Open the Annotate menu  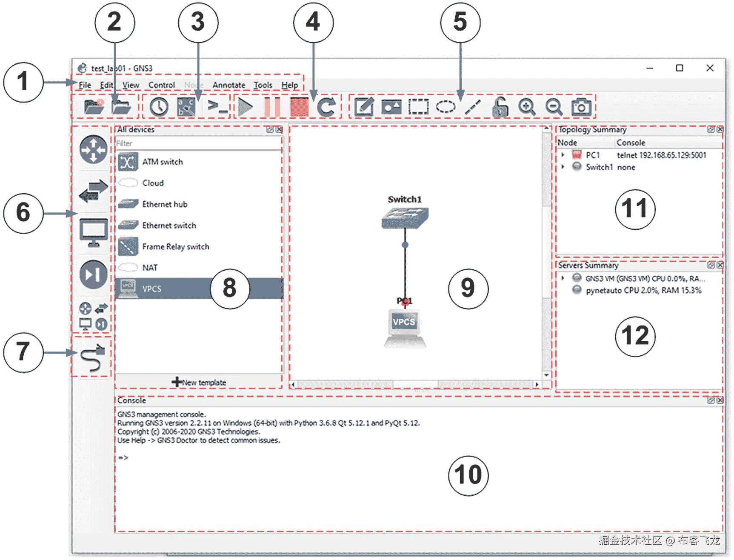(228, 85)
